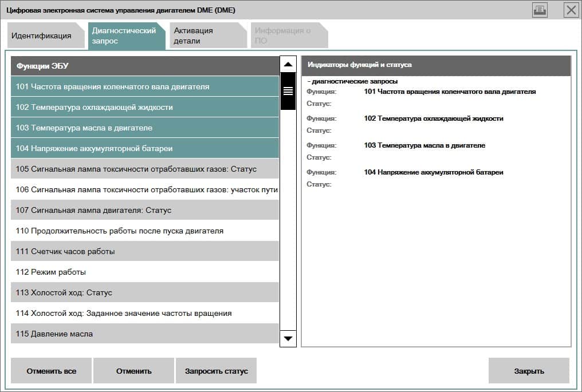Choose 113 Холостой ход: Статус function

(145, 292)
